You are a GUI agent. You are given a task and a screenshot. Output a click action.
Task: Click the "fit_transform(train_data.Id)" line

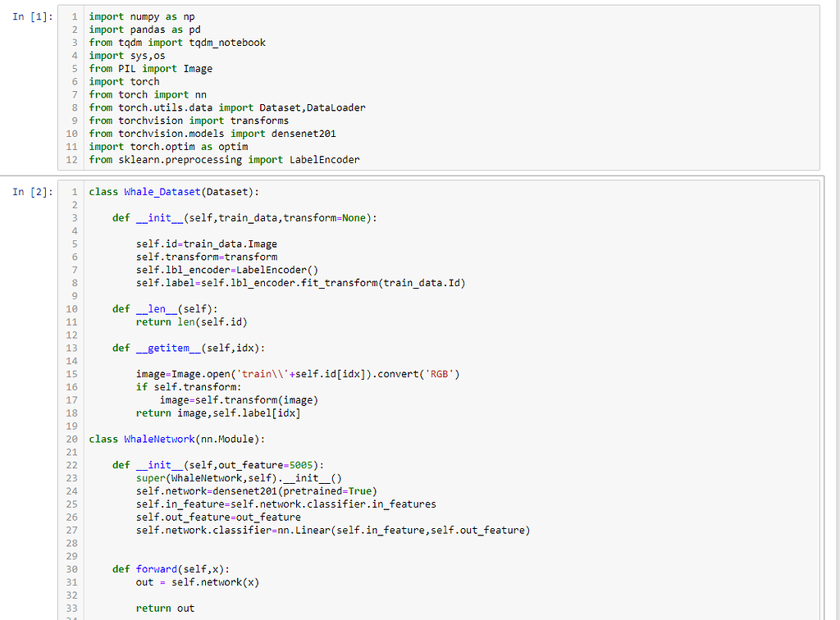point(301,283)
